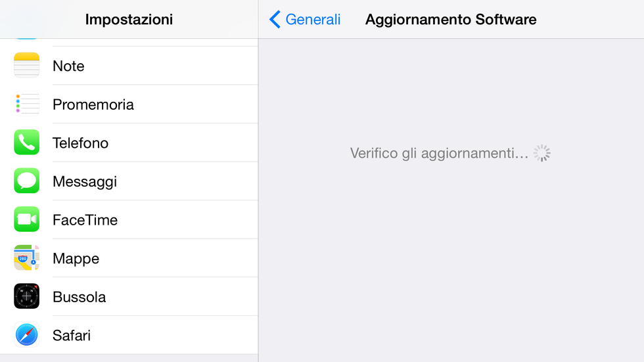Go back via the blue chevron arrow
This screenshot has height=362, width=644.
coord(275,19)
